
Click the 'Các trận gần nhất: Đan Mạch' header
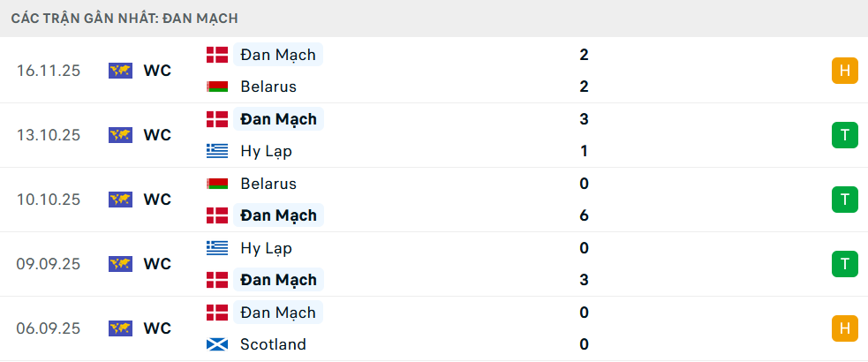pos(125,18)
